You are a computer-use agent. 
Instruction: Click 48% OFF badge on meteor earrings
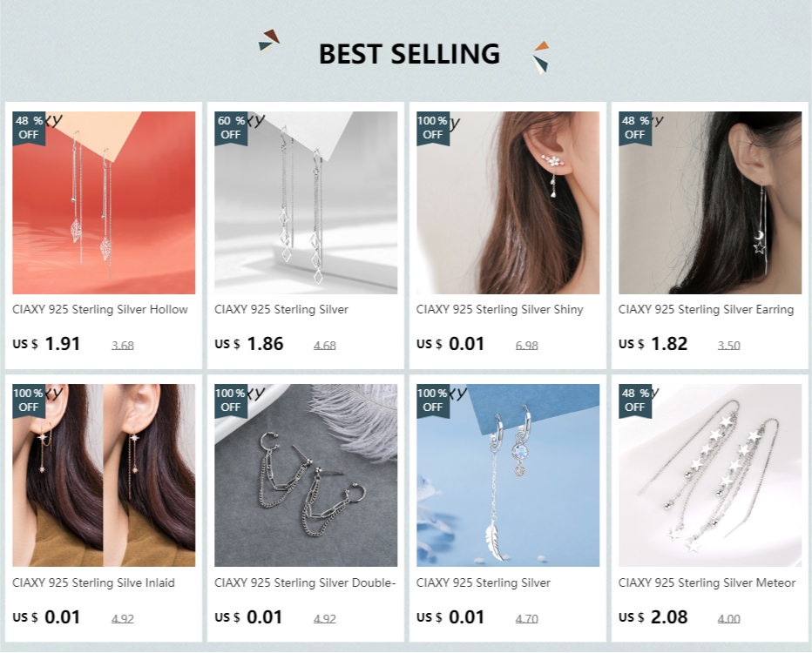635,401
